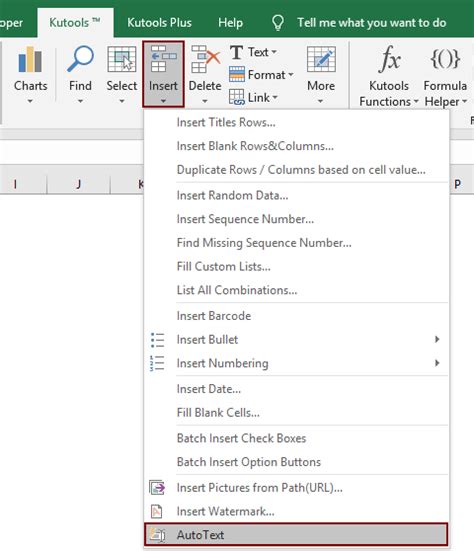Click the Insert Numbering list icon
Viewport: 474px width, 551px height.
pyautogui.click(x=157, y=363)
